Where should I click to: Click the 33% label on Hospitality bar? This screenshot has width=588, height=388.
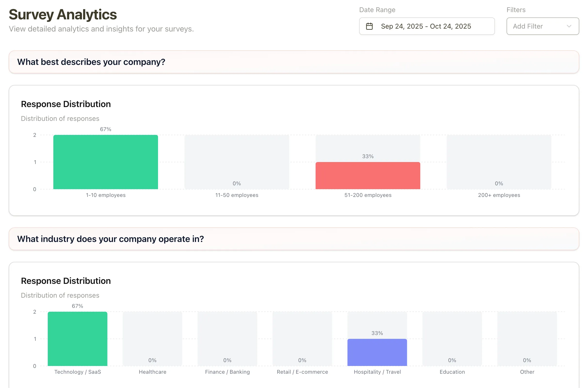point(377,333)
